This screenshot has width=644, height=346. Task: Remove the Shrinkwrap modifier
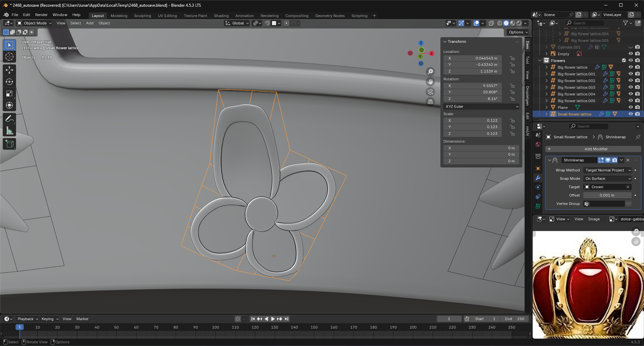628,160
